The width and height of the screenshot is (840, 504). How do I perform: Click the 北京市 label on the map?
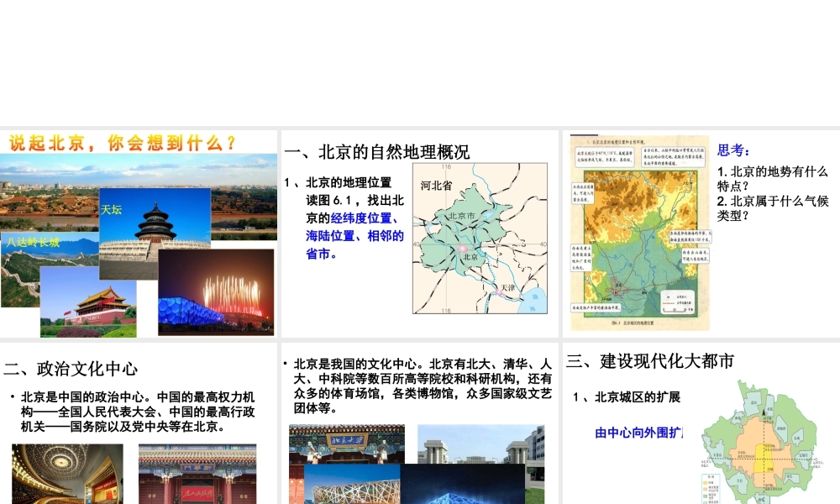(462, 216)
